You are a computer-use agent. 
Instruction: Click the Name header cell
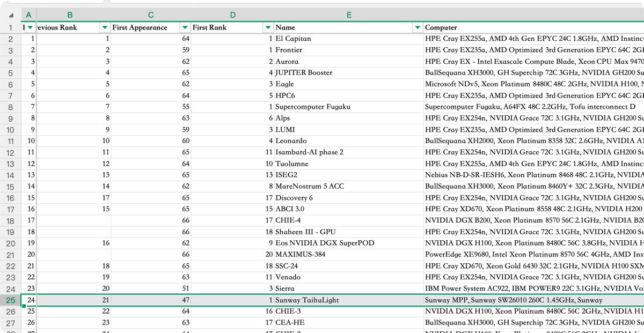tap(349, 27)
